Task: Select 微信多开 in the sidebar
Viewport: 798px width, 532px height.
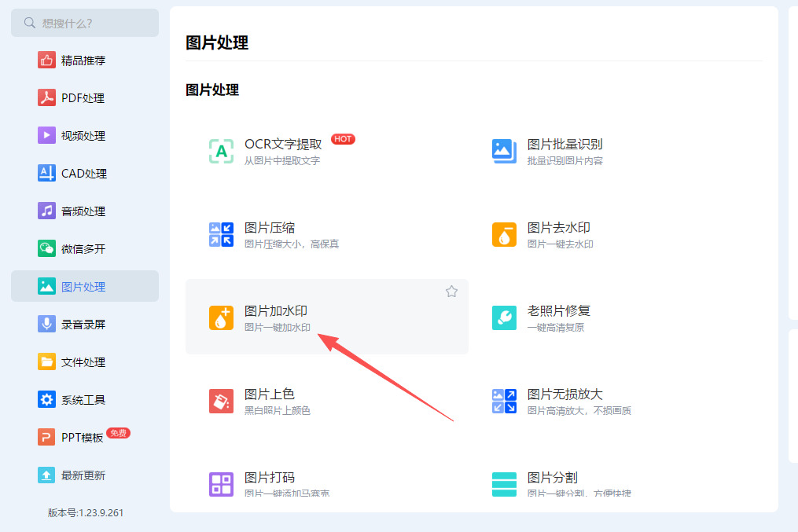Action: click(85, 248)
